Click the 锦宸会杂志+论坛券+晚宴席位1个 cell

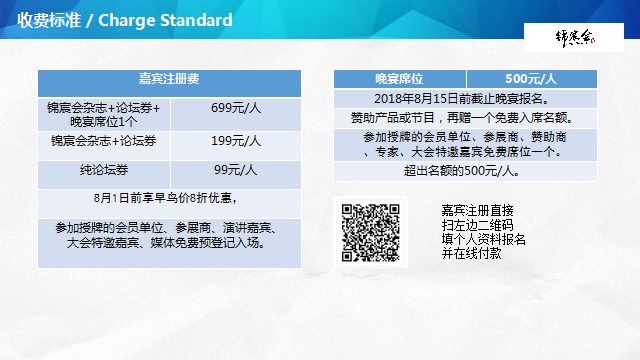click(x=104, y=115)
